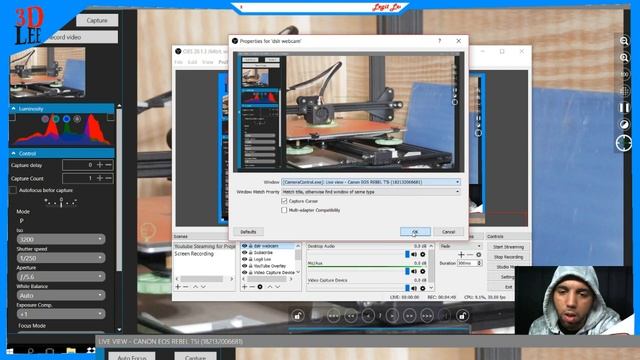Click help question mark in Properties dialog
640x360 pixels.
coord(440,41)
